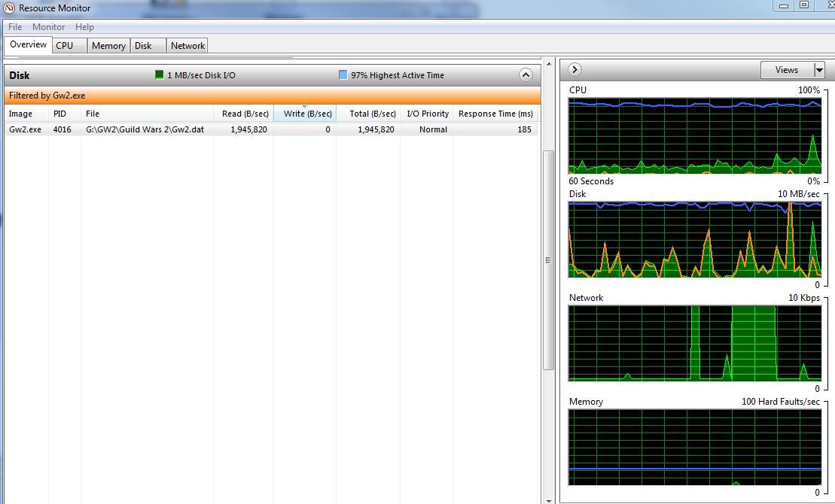The width and height of the screenshot is (835, 504).
Task: Click the scroll down arrow of main pane
Action: pos(548,499)
